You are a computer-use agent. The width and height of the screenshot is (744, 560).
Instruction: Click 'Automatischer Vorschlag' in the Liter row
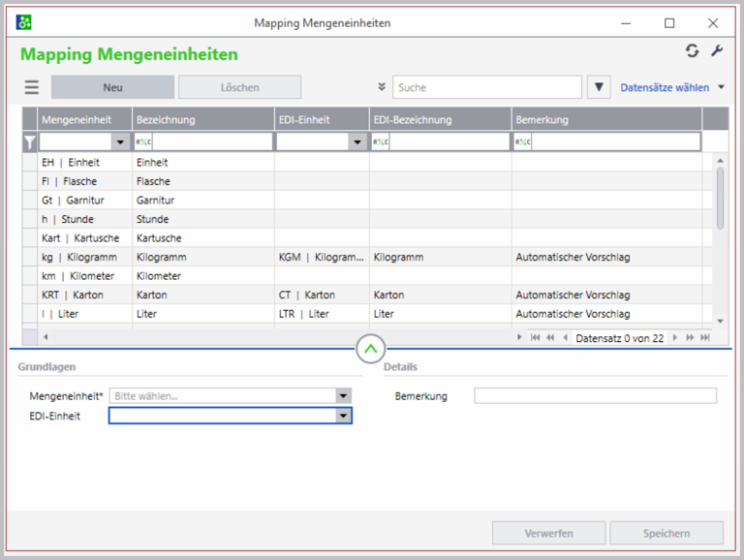(573, 314)
